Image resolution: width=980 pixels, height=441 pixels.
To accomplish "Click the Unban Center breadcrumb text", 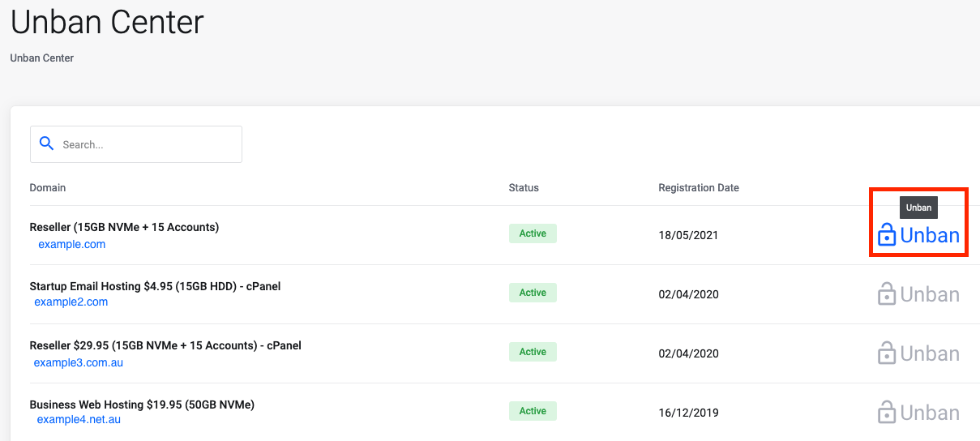I will 42,58.
